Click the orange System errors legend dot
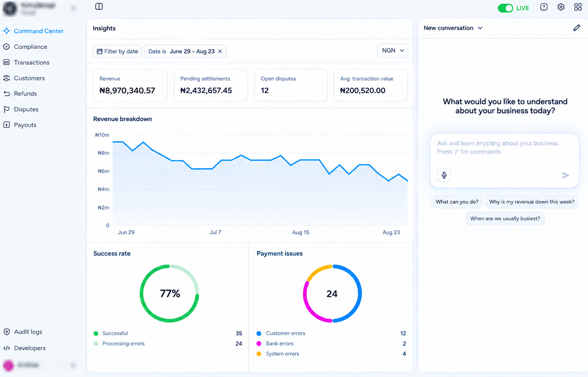This screenshot has width=588, height=377. click(259, 354)
